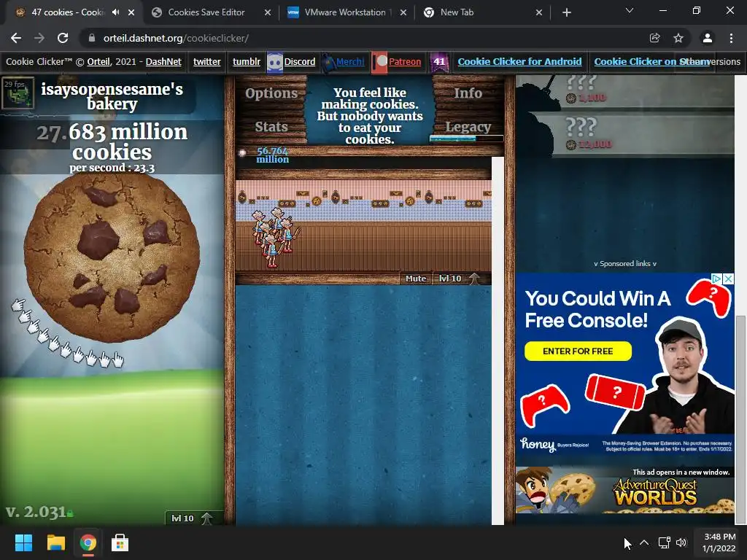Click Chrome icon in taskbar

tap(88, 542)
